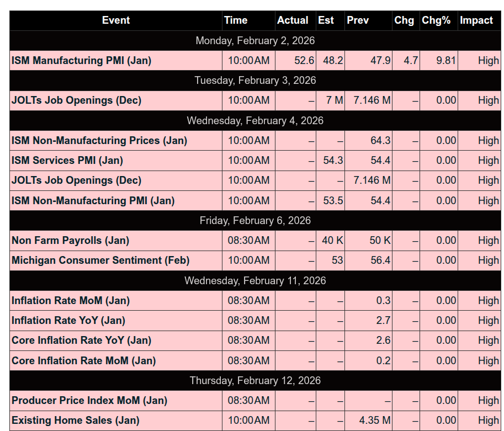The height and width of the screenshot is (431, 504).
Task: Open Existing Home Sales (Jan) event
Action: click(x=76, y=421)
